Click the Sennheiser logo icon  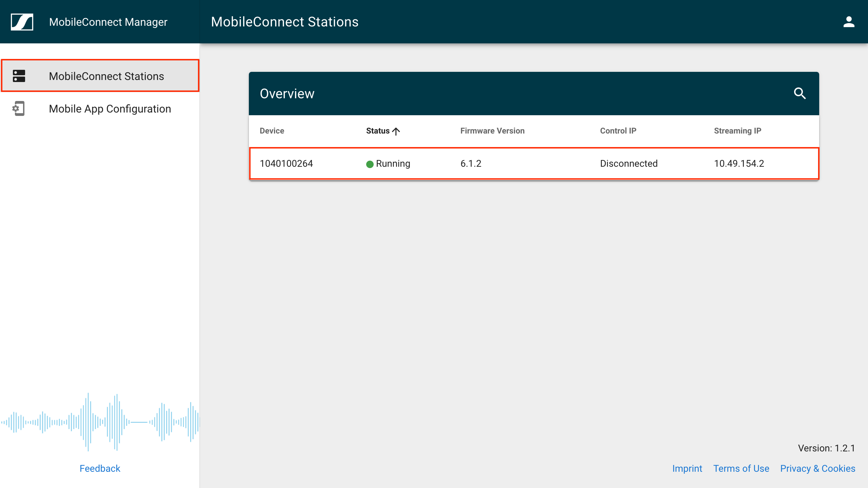[22, 22]
